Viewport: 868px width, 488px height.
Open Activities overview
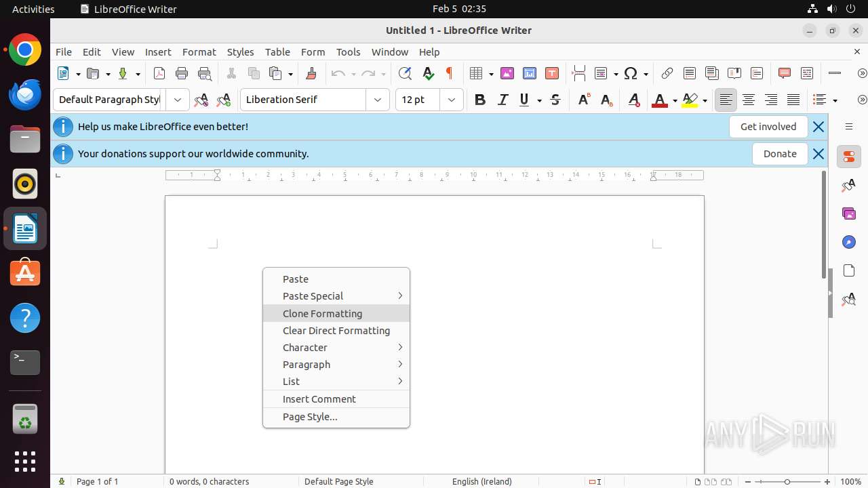pyautogui.click(x=33, y=9)
